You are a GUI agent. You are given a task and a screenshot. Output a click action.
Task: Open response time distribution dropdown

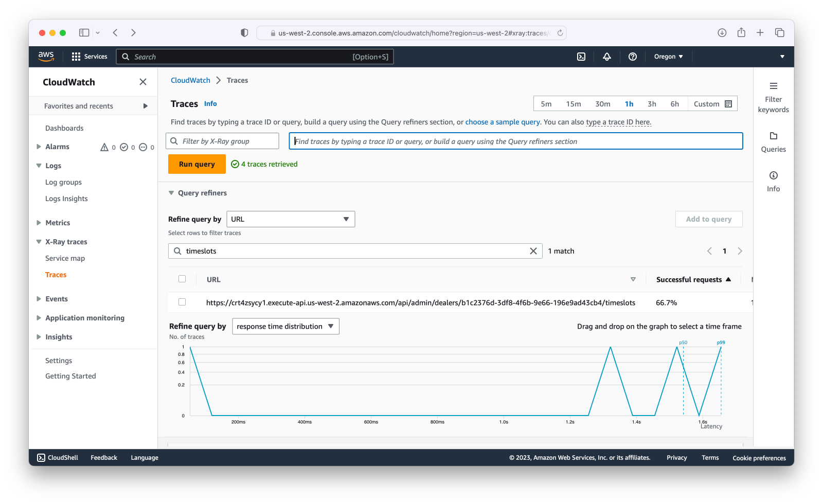[x=285, y=327]
